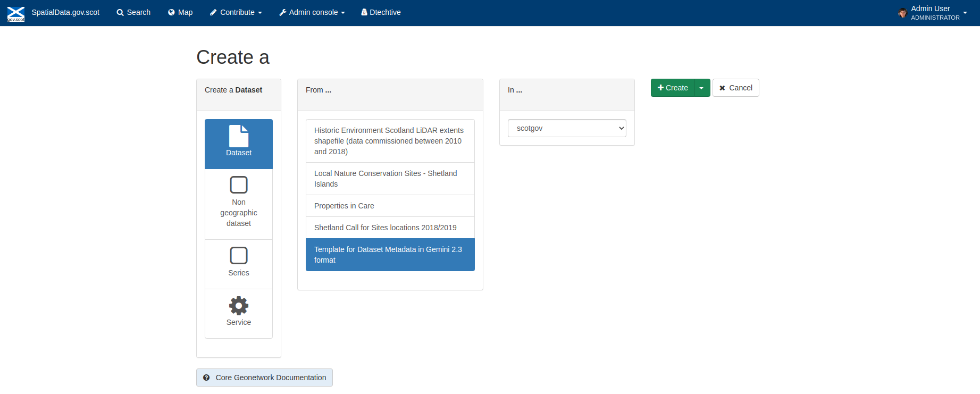Expand the Create button options caret

pos(702,88)
